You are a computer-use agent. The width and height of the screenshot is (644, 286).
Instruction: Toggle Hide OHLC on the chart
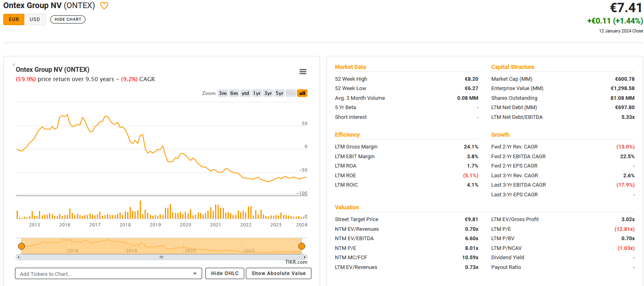tap(225, 273)
